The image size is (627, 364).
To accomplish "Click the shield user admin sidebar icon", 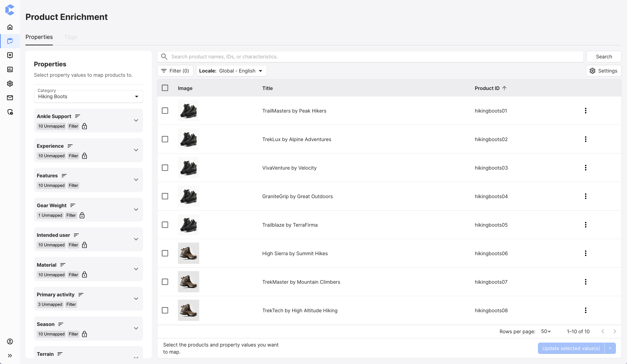I will [10, 112].
